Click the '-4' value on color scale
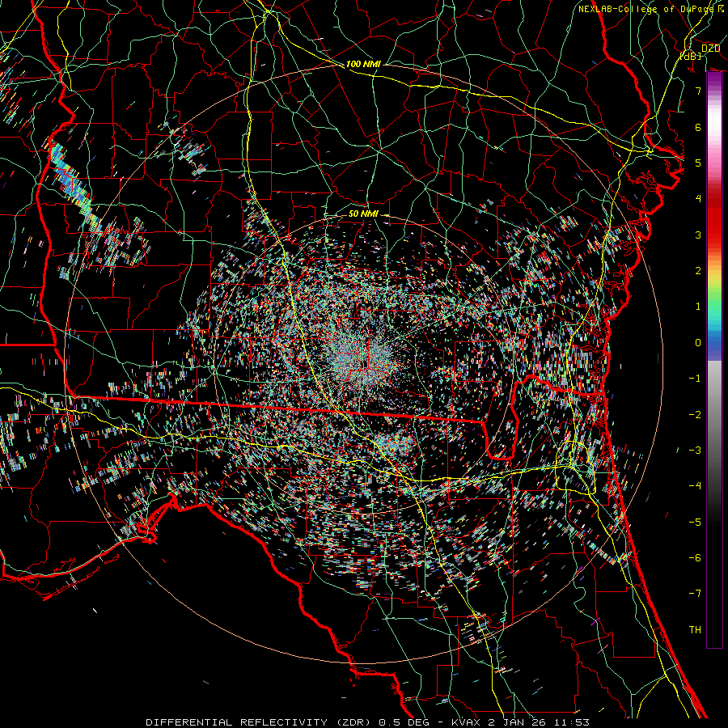Image resolution: width=728 pixels, height=728 pixels. click(x=695, y=486)
